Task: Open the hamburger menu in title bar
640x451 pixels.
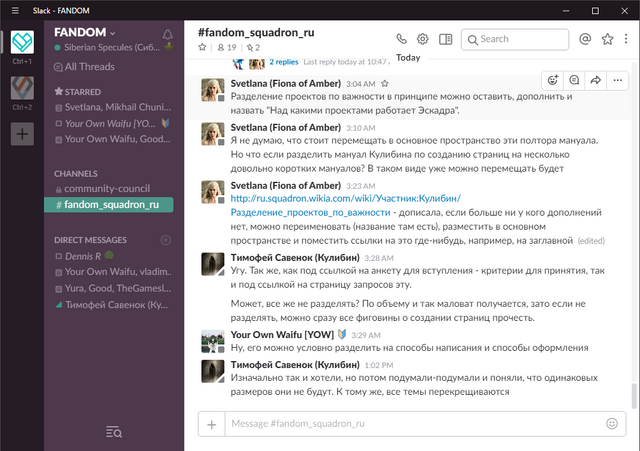Action: pos(15,11)
